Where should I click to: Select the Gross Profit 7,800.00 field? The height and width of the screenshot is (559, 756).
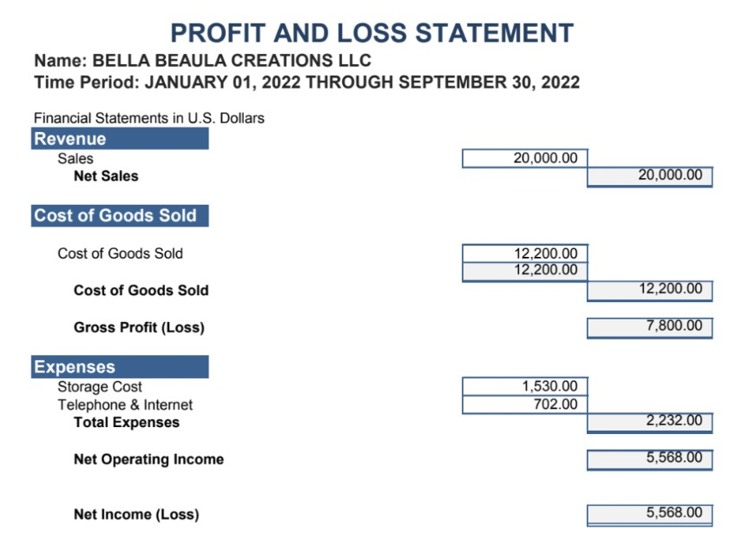pos(649,327)
